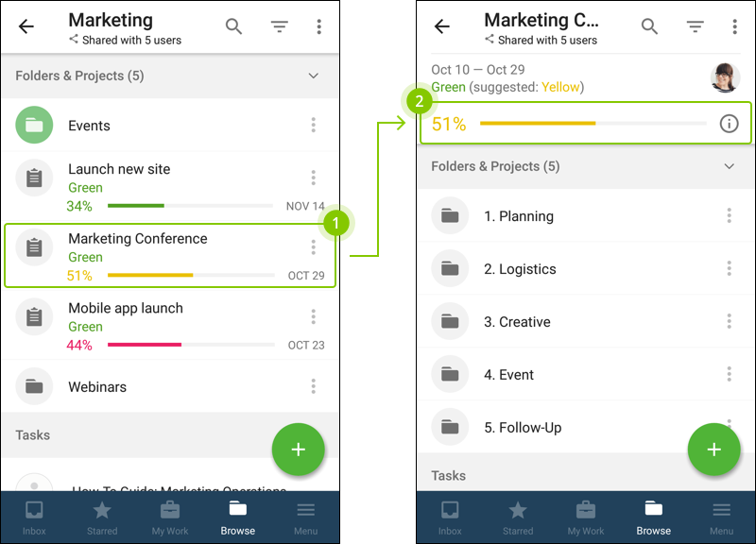Open more options for Marketing Conference project
The width and height of the screenshot is (756, 544).
click(x=314, y=247)
